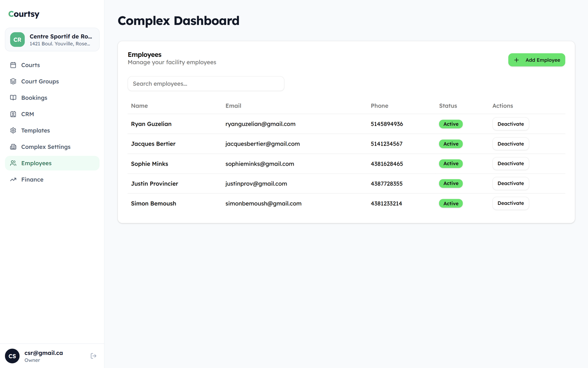Image resolution: width=588 pixels, height=368 pixels.
Task: Open the Courts menu item
Action: [x=52, y=65]
